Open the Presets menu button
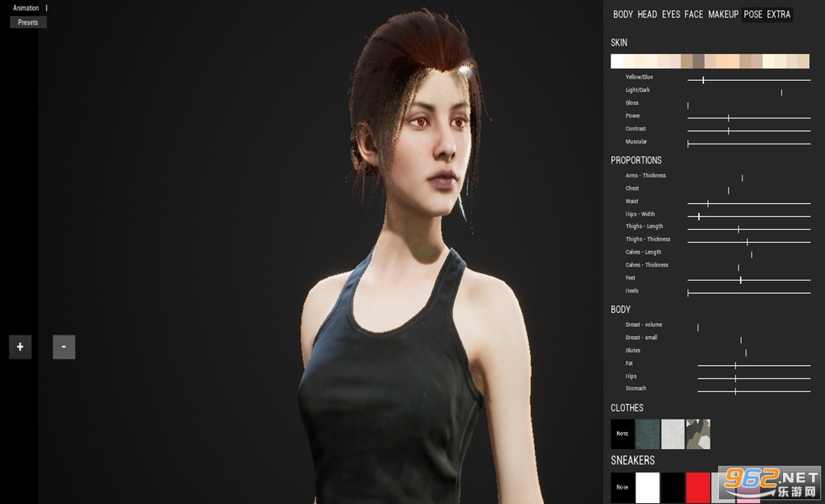Viewport: 825px width, 504px height. 28,22
